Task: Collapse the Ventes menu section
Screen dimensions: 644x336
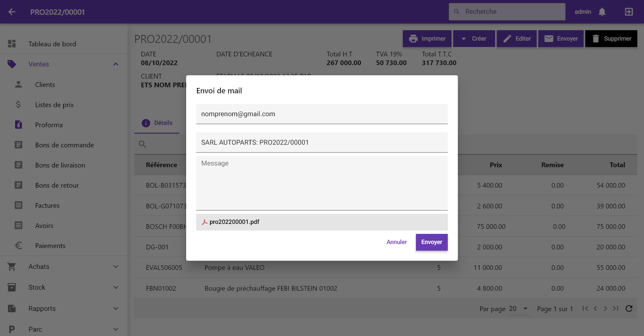Action: click(116, 64)
